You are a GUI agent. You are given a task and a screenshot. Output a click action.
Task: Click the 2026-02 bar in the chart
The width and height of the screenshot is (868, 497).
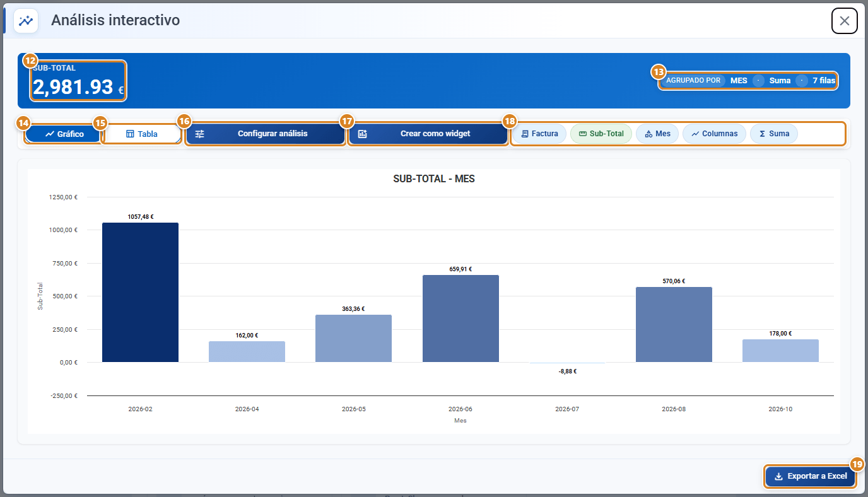pyautogui.click(x=140, y=293)
